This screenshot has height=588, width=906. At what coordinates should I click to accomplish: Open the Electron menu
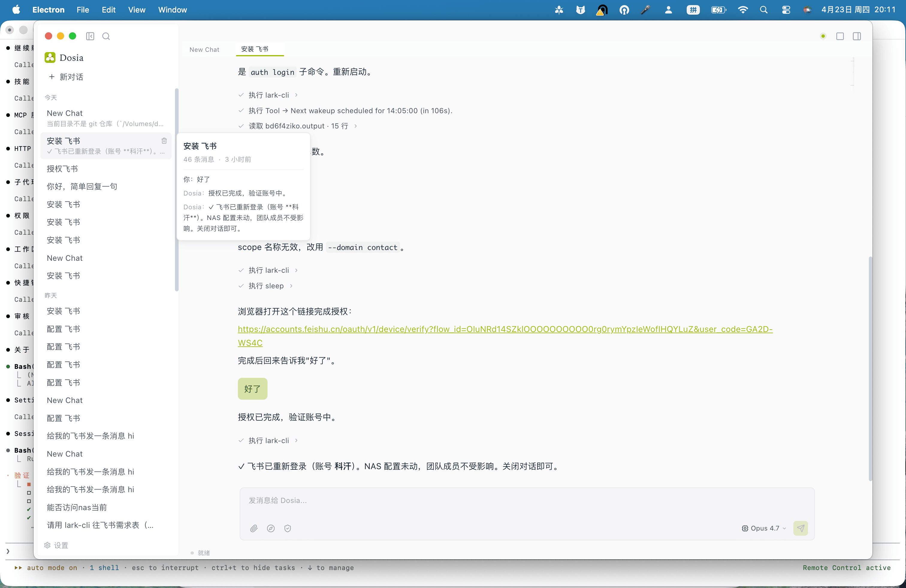[x=48, y=10]
